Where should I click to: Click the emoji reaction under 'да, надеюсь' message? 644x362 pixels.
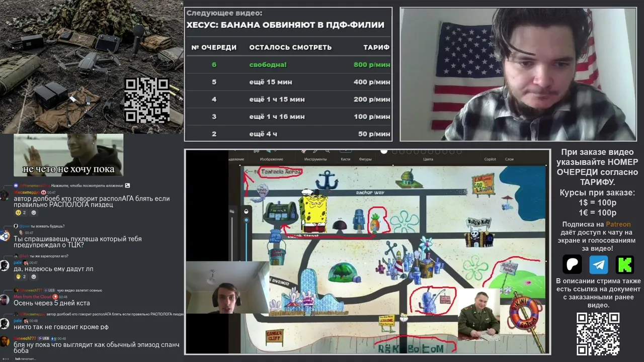click(x=20, y=277)
